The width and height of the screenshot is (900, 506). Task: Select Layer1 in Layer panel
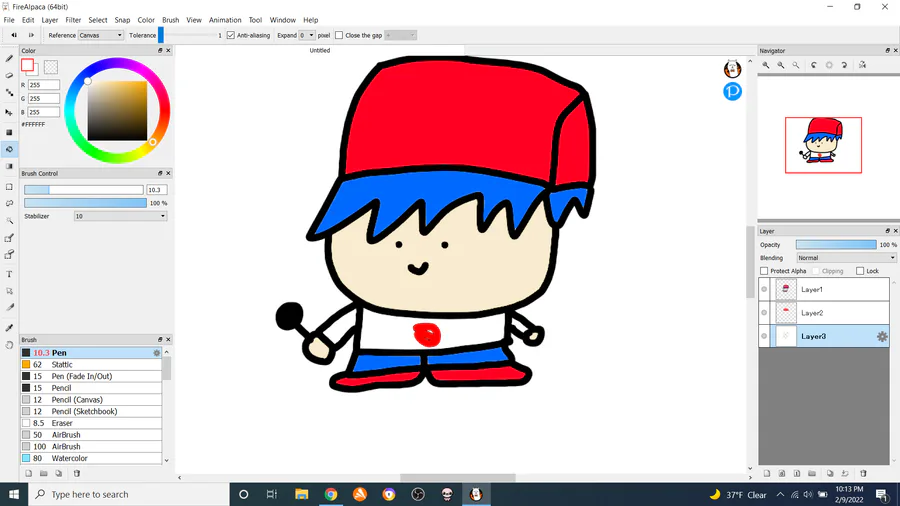point(824,290)
